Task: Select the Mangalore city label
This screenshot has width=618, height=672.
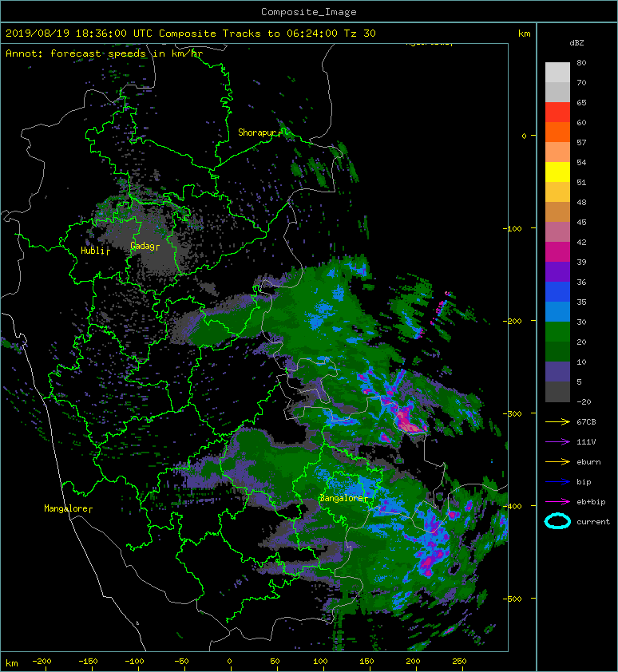Action: 66,508
